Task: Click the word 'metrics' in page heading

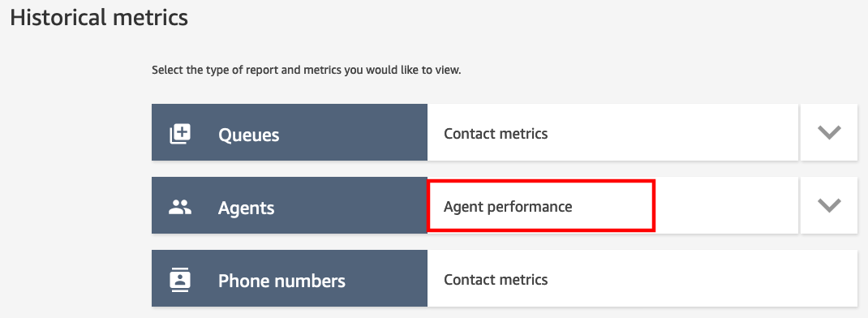Action: tap(151, 17)
